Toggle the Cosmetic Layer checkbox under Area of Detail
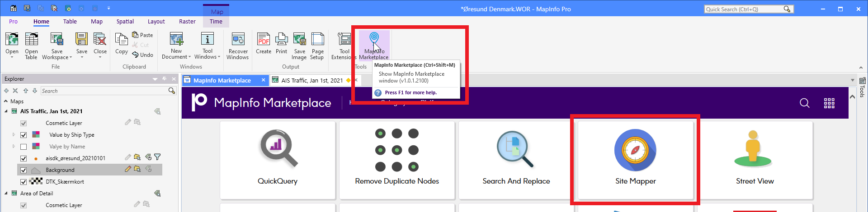Screen dimensions: 868x212 pyautogui.click(x=24, y=205)
